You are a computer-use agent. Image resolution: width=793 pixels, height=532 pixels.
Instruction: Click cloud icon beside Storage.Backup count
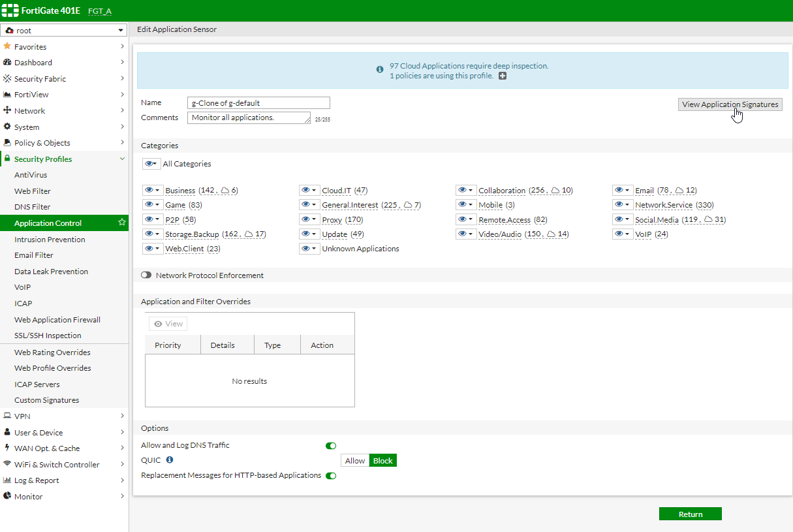pyautogui.click(x=248, y=234)
